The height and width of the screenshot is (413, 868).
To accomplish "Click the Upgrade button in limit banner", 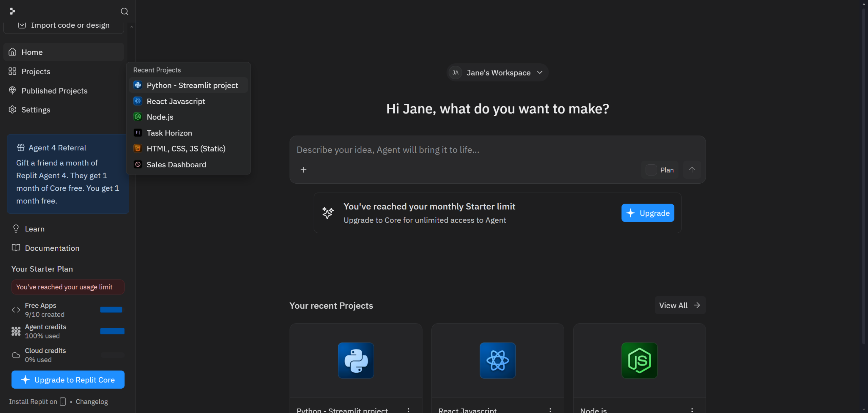I will (x=648, y=213).
